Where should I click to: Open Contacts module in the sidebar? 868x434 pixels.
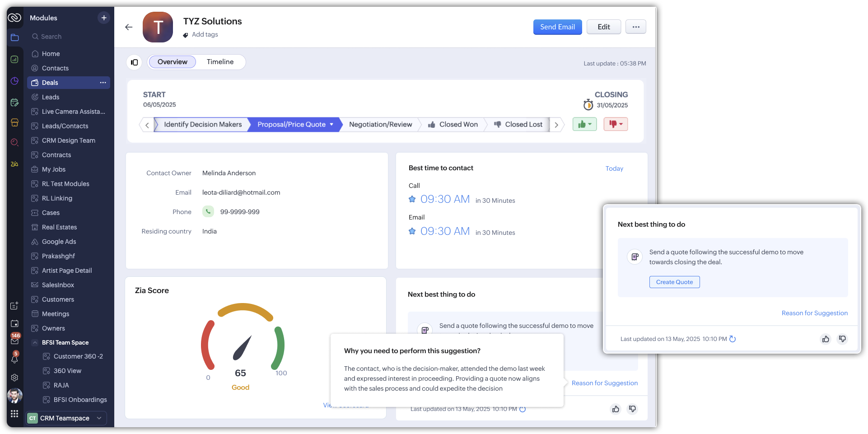point(55,68)
